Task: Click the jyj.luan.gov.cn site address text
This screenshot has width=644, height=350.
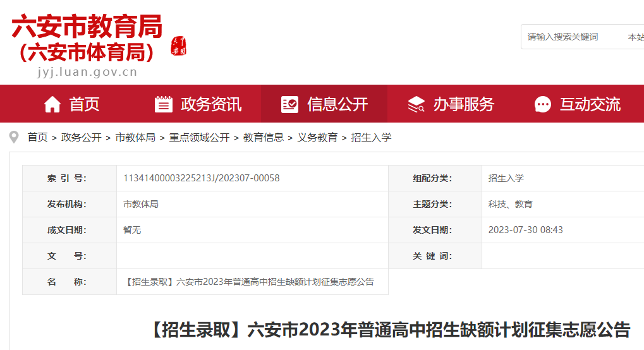Action: tap(87, 72)
